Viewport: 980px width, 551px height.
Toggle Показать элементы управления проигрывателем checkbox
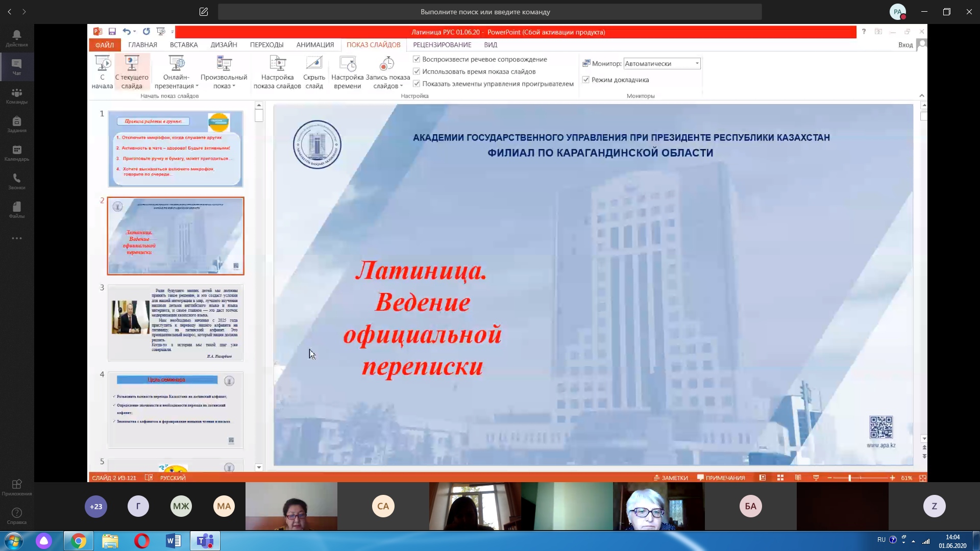(416, 84)
